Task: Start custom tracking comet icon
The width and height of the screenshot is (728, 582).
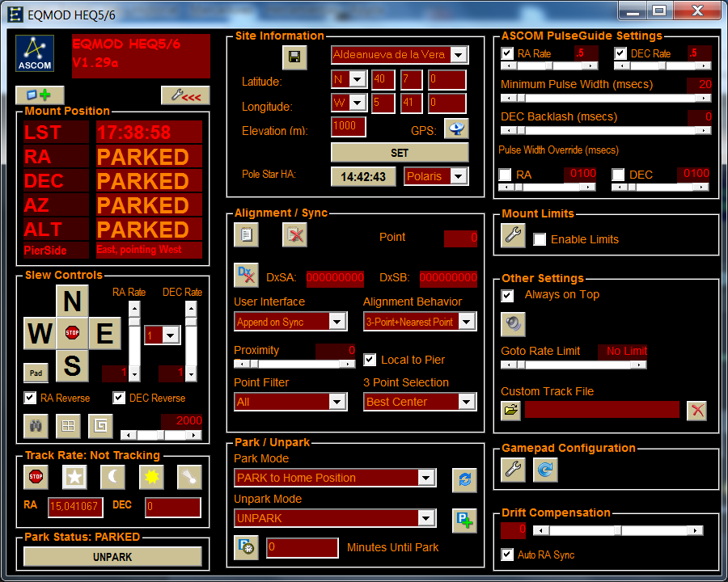Action: [189, 477]
